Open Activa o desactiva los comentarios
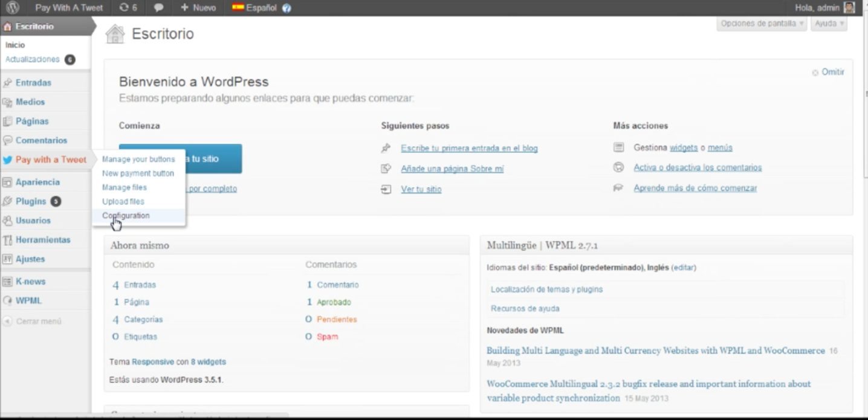868x420 pixels. point(698,167)
